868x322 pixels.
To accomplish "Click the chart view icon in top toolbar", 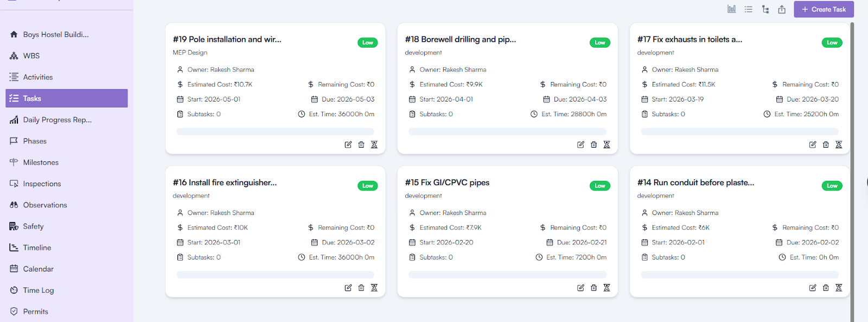I will (x=731, y=9).
